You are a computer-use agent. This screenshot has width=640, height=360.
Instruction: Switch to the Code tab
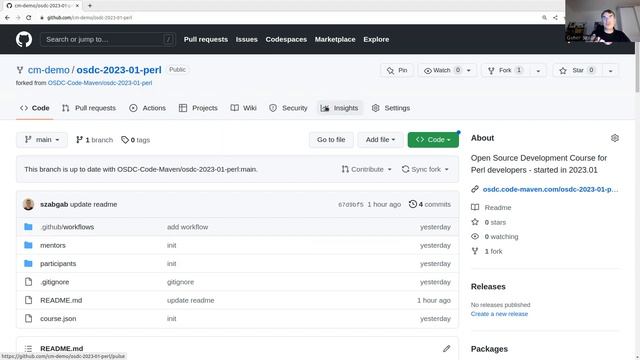pos(35,108)
